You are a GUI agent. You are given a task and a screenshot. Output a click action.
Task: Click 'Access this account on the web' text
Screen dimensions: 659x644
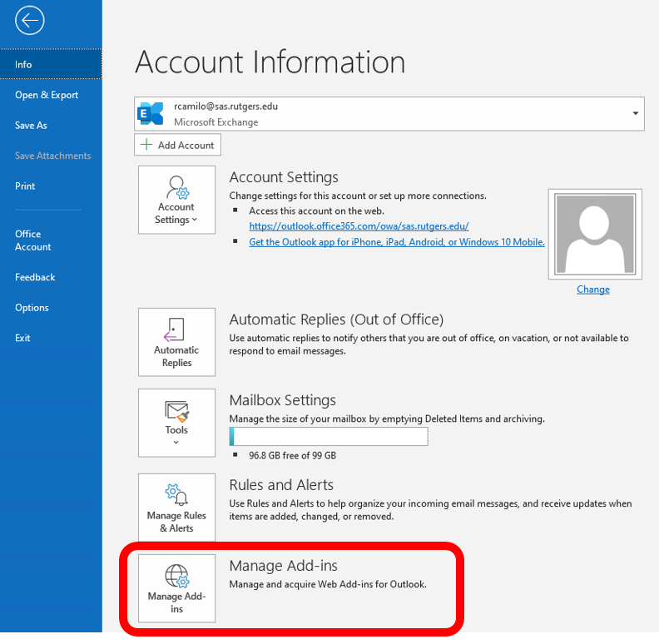(x=316, y=211)
